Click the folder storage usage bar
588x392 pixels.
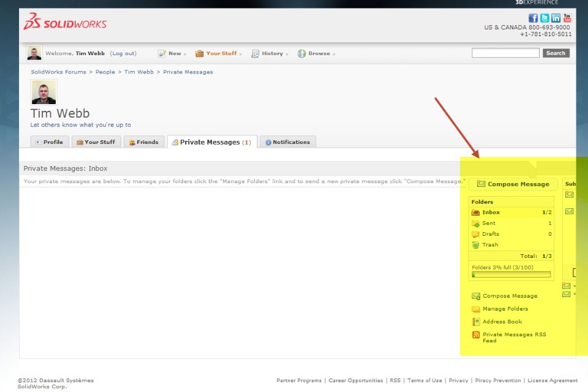pos(511,274)
